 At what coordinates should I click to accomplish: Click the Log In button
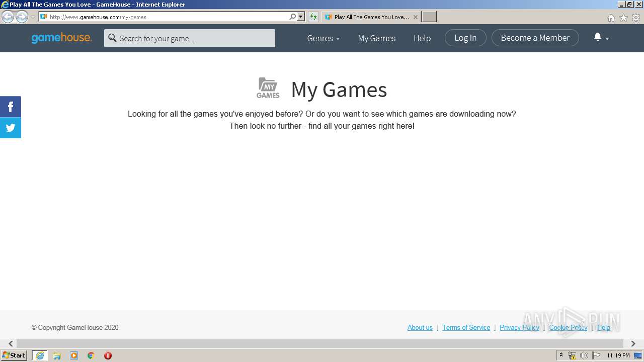[x=465, y=38]
